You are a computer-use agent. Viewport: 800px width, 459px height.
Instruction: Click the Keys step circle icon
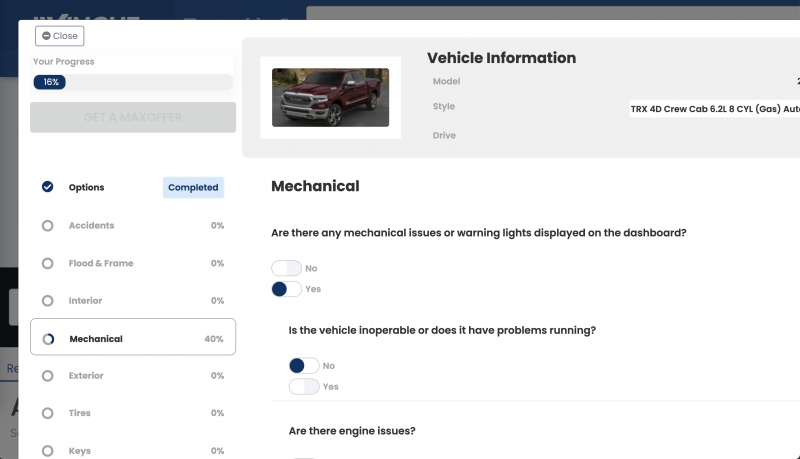tap(47, 451)
